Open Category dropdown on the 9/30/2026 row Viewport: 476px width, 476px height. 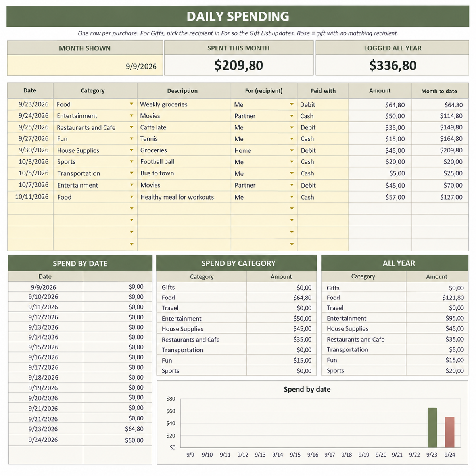(131, 150)
